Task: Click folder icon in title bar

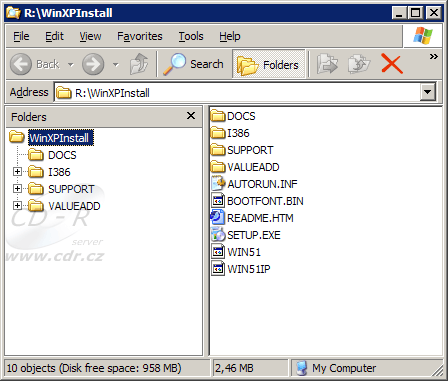Action: tap(13, 13)
